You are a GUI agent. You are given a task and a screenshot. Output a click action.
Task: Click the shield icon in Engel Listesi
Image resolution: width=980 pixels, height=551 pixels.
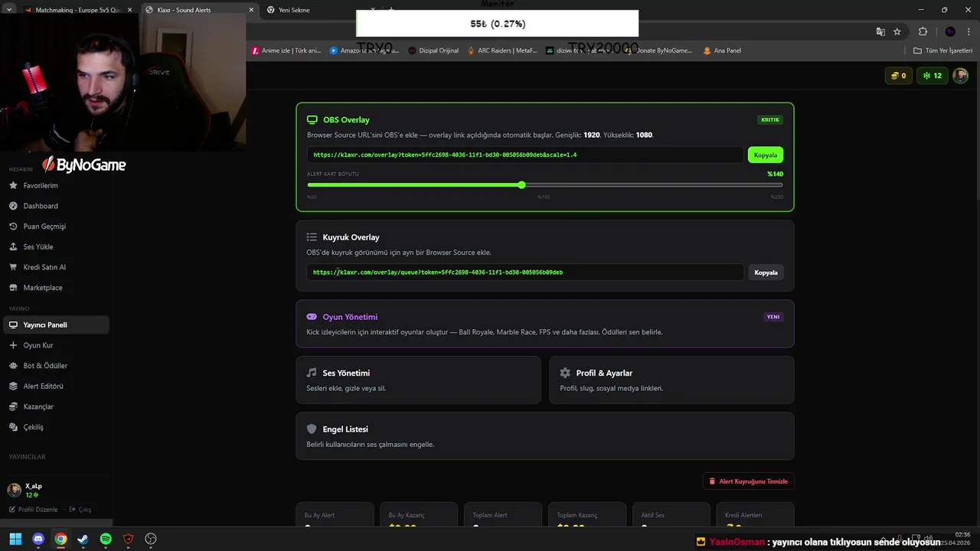312,429
